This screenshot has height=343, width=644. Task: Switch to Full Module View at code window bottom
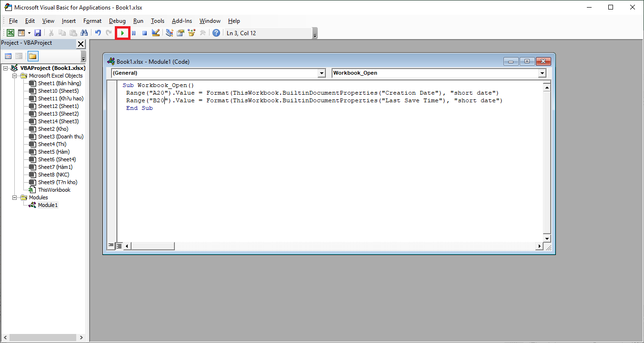tap(119, 246)
